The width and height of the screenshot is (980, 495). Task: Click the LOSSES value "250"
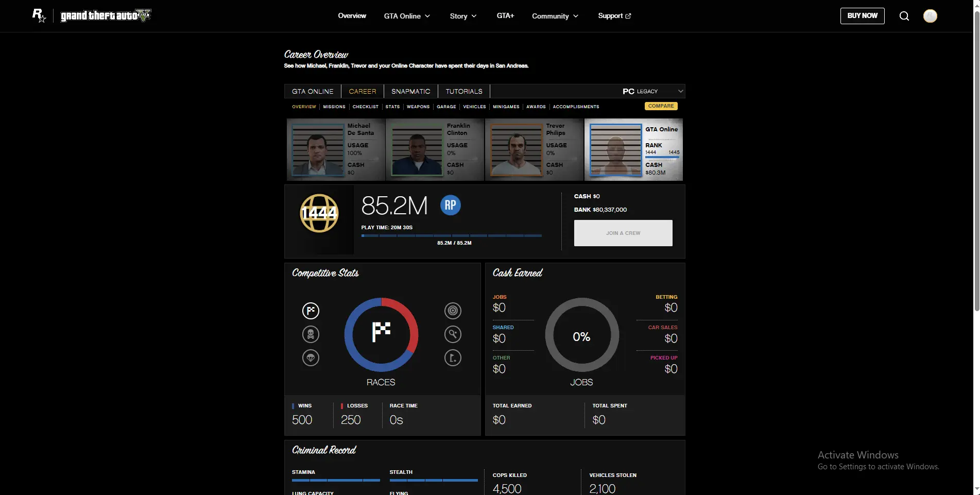point(351,420)
